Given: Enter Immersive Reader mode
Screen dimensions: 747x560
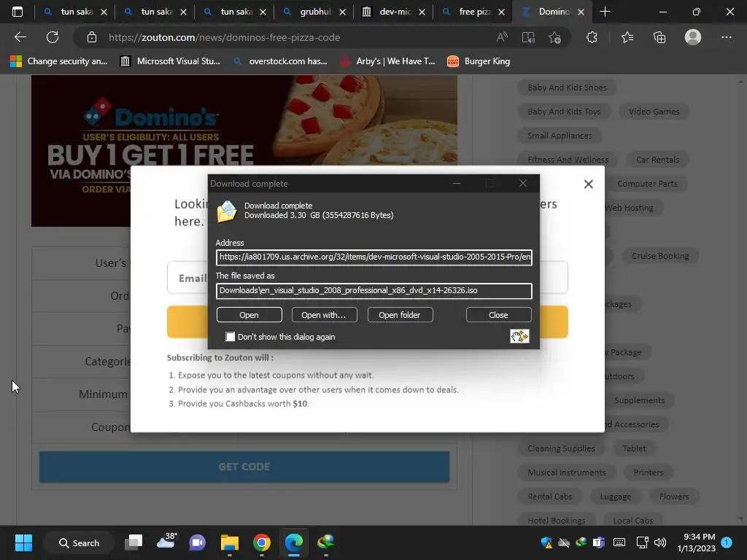Looking at the screenshot, I should click(528, 37).
